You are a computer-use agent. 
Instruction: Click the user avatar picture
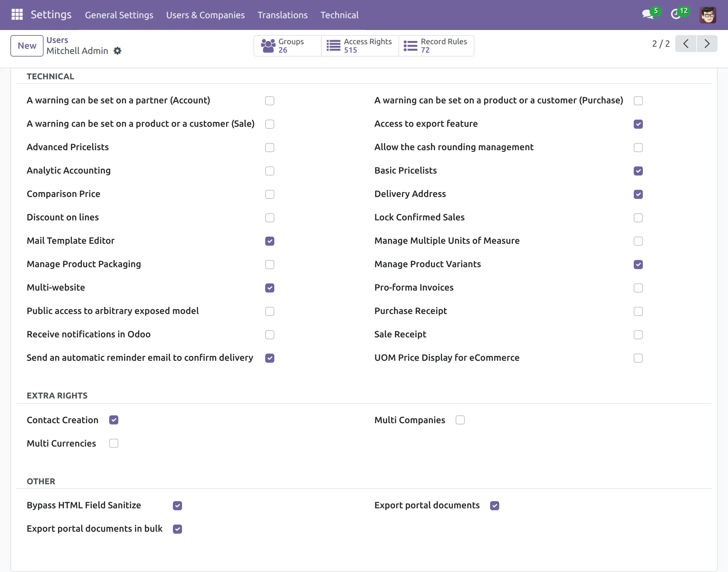[x=708, y=14]
